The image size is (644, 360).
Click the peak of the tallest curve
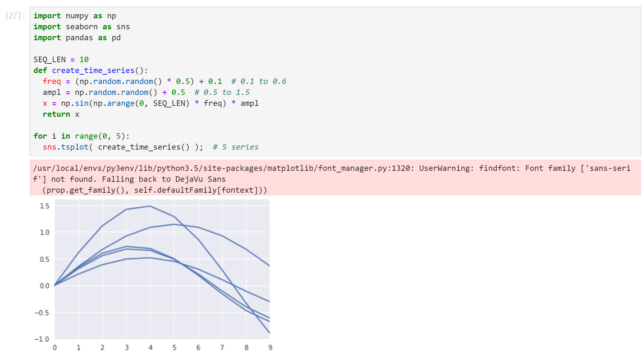(150, 206)
